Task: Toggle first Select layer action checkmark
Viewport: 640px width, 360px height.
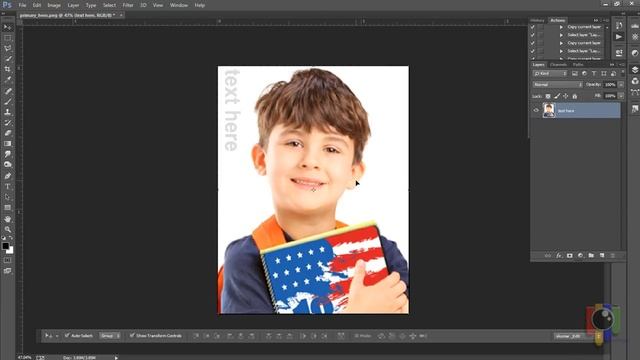Action: point(533,35)
